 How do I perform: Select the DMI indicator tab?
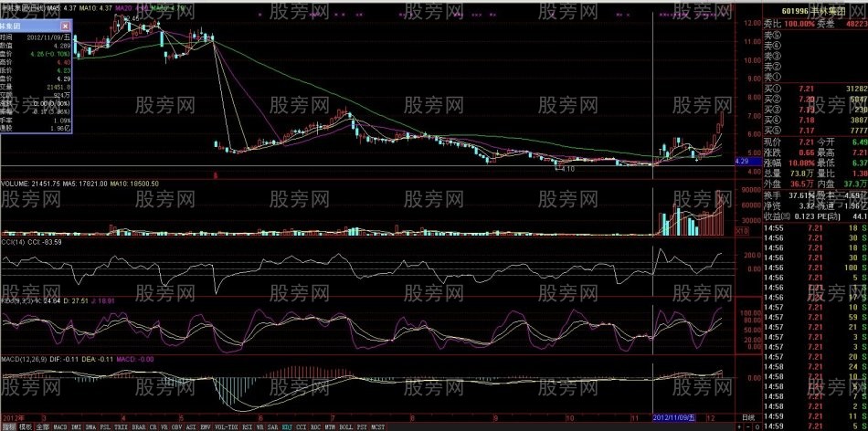77,427
